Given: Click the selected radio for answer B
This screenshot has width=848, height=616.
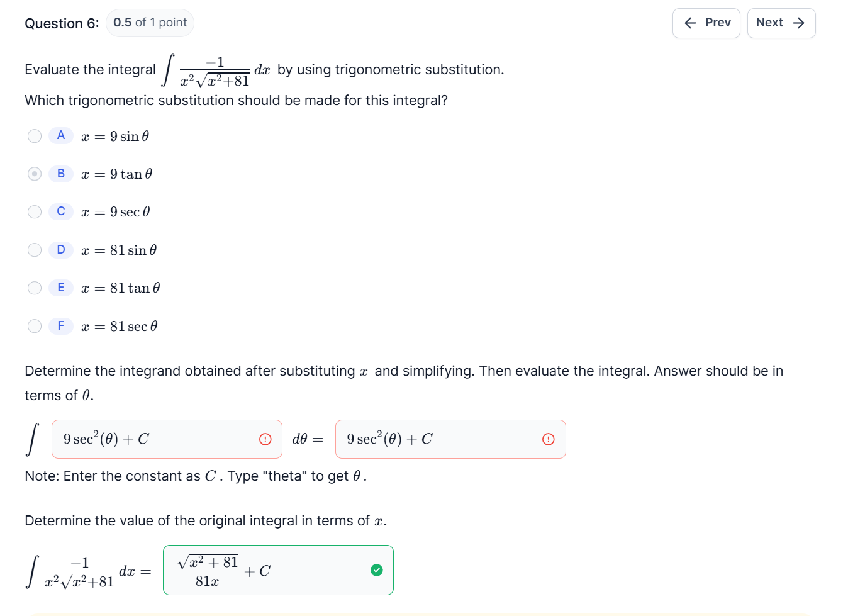Looking at the screenshot, I should point(35,174).
